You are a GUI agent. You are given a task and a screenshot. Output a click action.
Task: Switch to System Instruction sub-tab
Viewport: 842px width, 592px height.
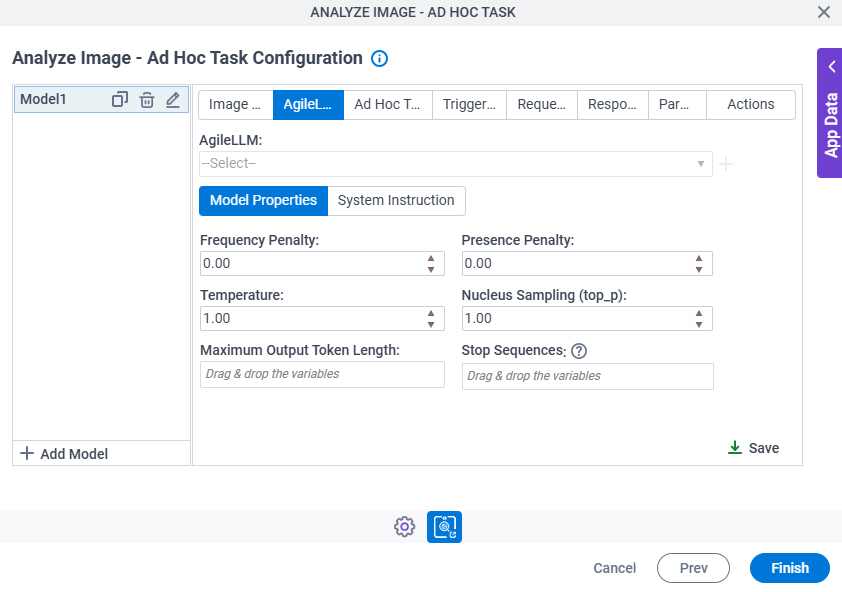point(396,201)
